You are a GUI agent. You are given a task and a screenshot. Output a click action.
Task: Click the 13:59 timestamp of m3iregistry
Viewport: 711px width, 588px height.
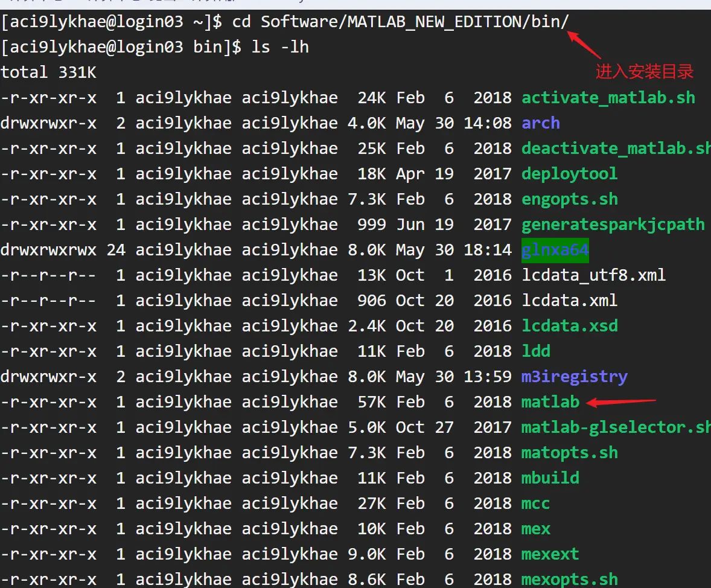(488, 377)
